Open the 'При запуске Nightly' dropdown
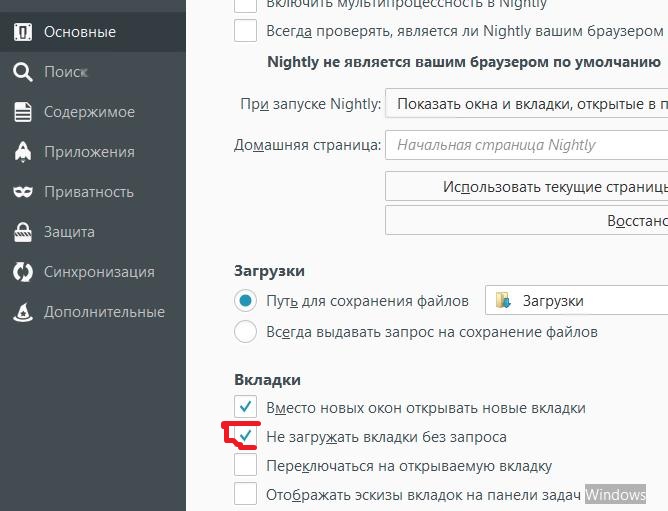The width and height of the screenshot is (668, 511). click(527, 104)
